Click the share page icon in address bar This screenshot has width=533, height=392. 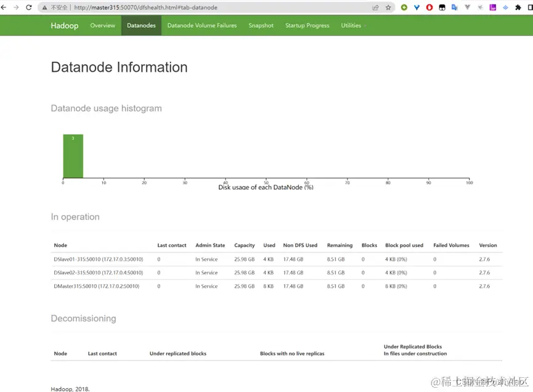375,7
